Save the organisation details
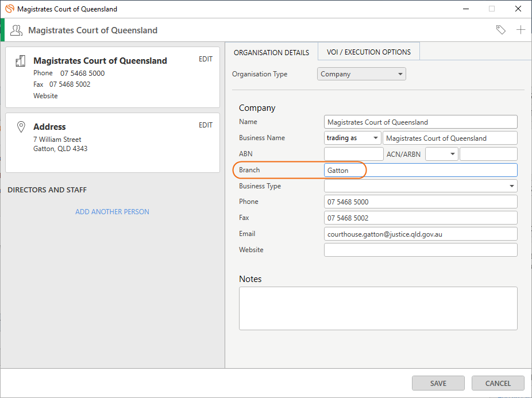Image resolution: width=532 pixels, height=398 pixels. (438, 384)
